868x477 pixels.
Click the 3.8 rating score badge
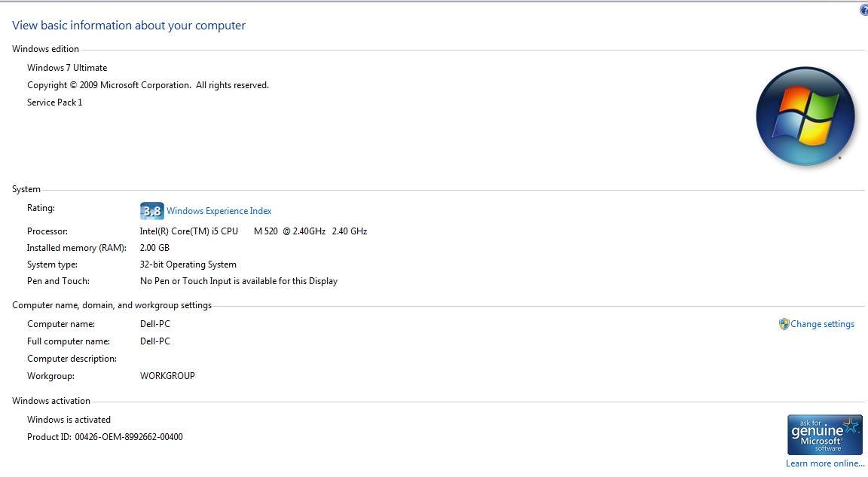click(x=151, y=211)
